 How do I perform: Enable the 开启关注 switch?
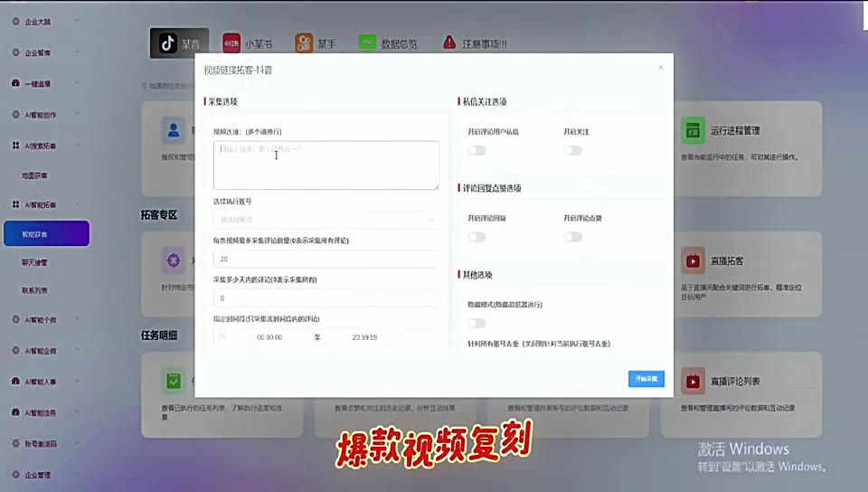coord(573,150)
